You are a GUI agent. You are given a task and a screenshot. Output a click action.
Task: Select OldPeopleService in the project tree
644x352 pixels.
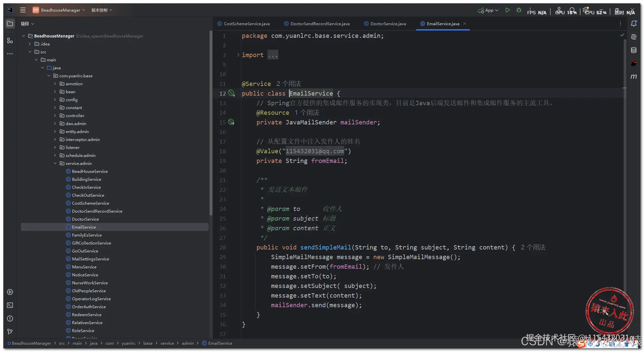tap(89, 291)
